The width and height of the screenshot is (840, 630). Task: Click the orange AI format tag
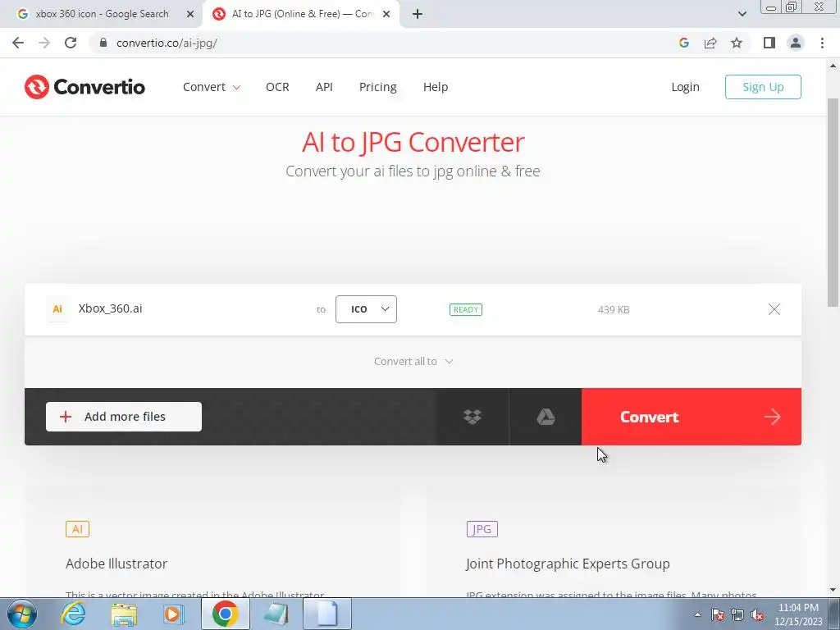77,529
